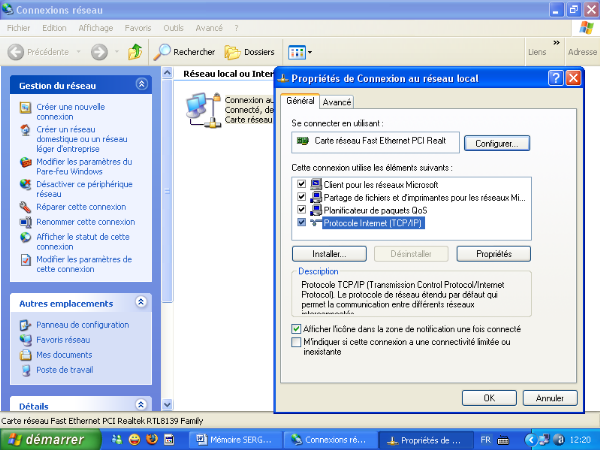Collapse the Détails panel chevron

[x=141, y=404]
